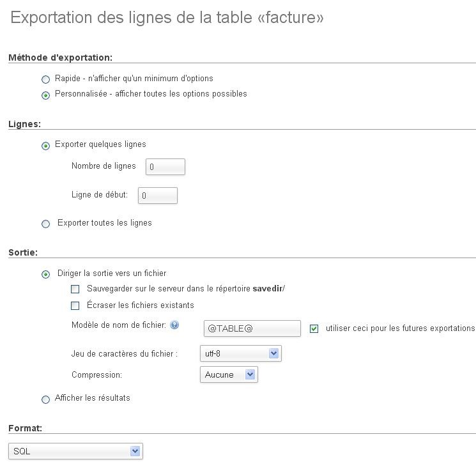Viewport: 476px width, 462px height.
Task: Select the Personnalisée export method radio
Action: (x=45, y=95)
